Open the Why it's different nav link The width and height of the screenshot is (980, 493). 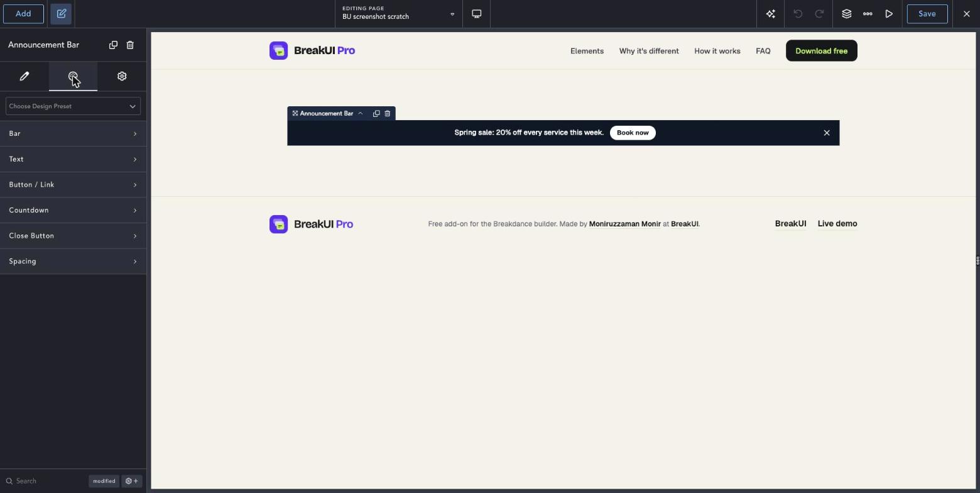(x=649, y=51)
